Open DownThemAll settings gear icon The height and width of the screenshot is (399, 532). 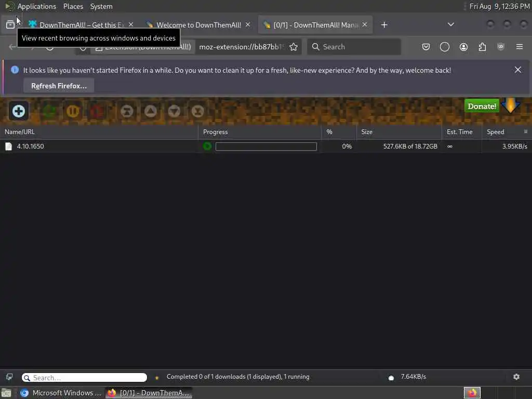pos(516,377)
